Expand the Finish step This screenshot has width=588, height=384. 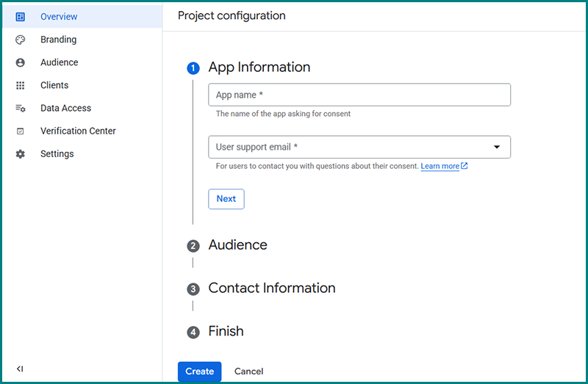(226, 332)
